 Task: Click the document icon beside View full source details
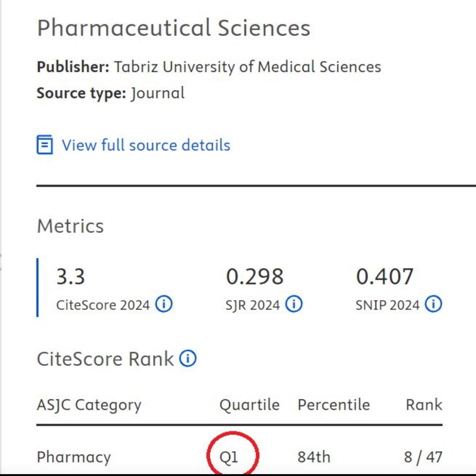pos(44,145)
